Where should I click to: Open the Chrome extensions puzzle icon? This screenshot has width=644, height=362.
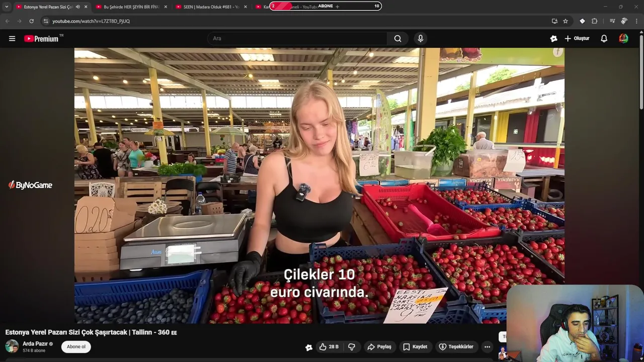594,21
